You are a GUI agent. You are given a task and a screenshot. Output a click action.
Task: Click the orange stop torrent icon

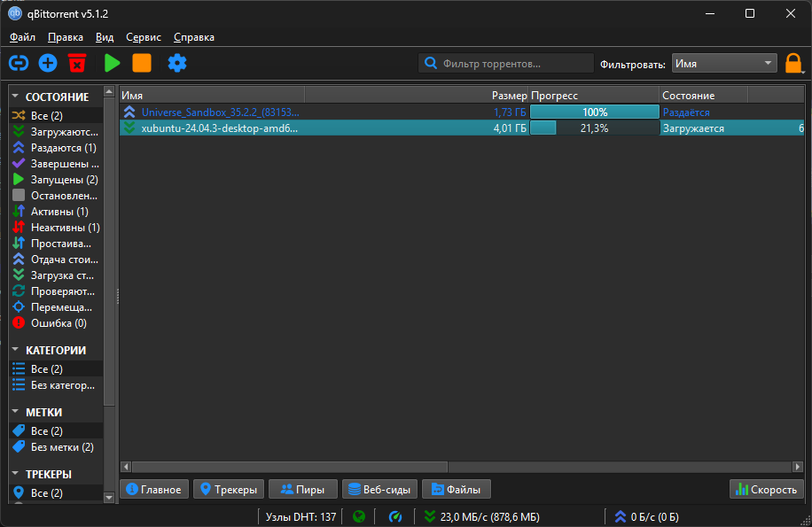(x=141, y=63)
